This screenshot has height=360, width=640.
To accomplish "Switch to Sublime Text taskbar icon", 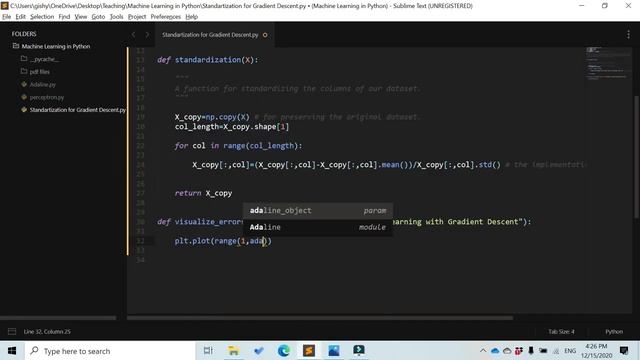I will pyautogui.click(x=309, y=351).
